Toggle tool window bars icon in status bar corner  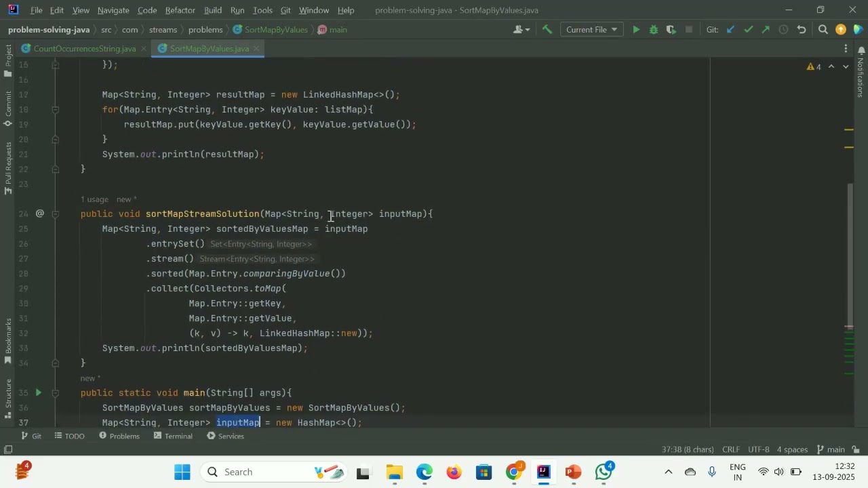tap(8, 449)
